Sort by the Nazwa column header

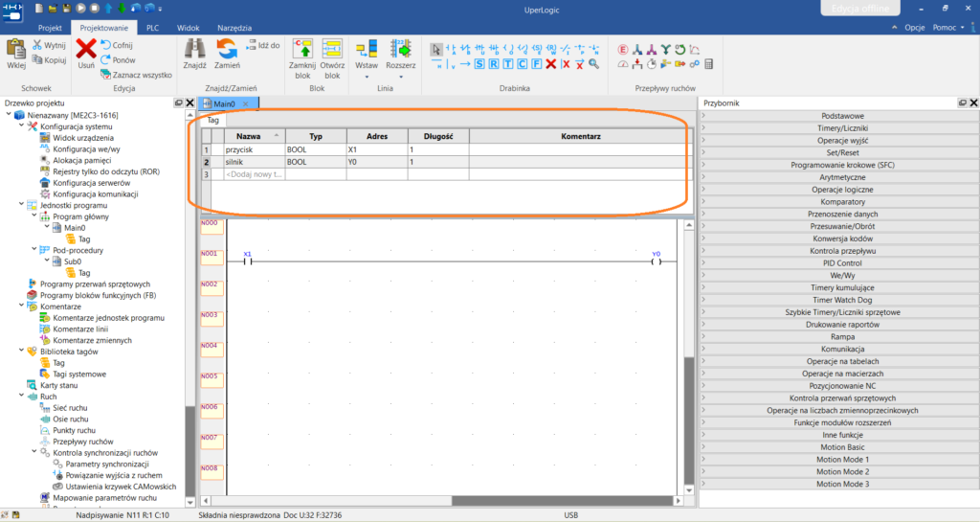(255, 136)
